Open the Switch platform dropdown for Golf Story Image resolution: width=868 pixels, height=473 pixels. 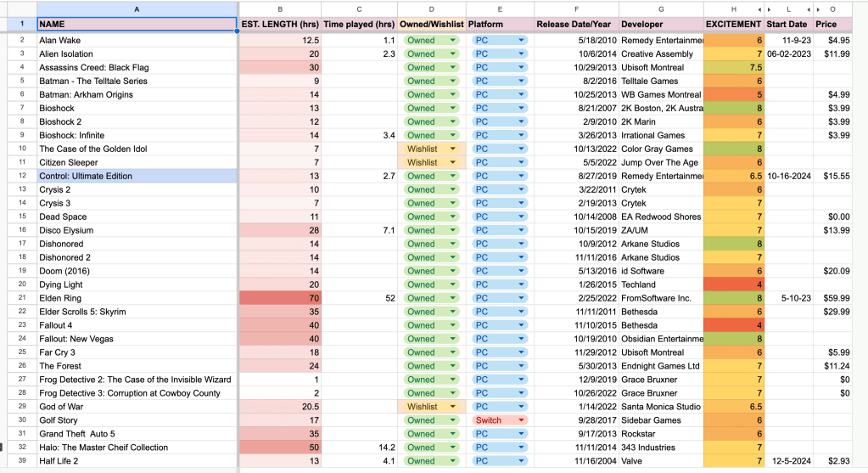pos(518,420)
